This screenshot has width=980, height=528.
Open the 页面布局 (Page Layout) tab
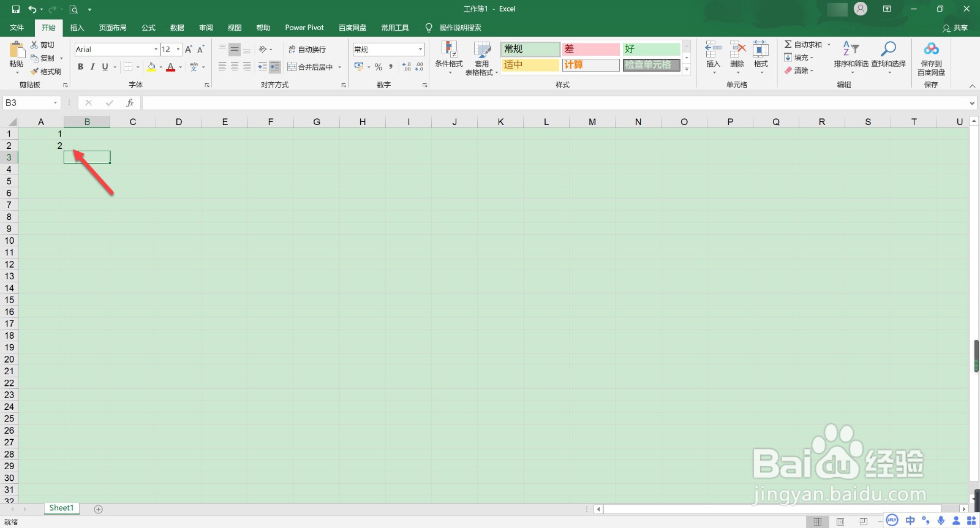pos(113,28)
